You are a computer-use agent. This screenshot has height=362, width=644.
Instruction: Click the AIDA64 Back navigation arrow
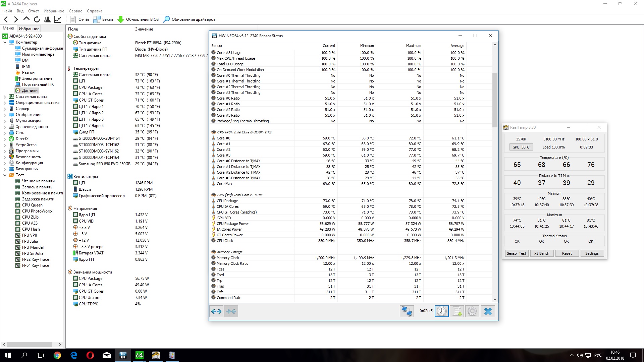click(6, 19)
